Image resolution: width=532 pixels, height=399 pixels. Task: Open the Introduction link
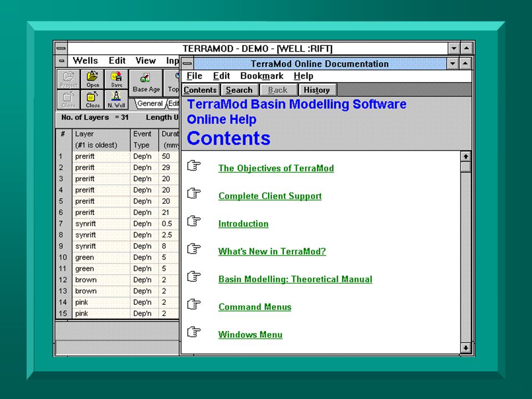tap(243, 224)
